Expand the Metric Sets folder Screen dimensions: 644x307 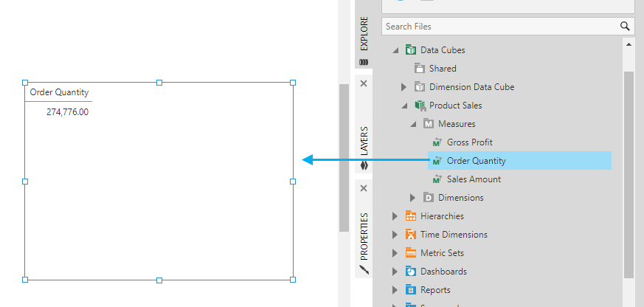pos(395,253)
